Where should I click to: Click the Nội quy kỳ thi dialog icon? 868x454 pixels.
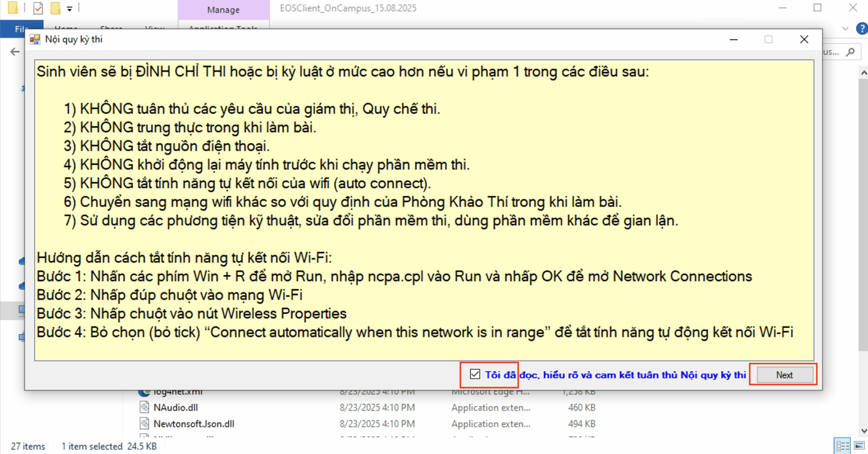click(x=35, y=39)
